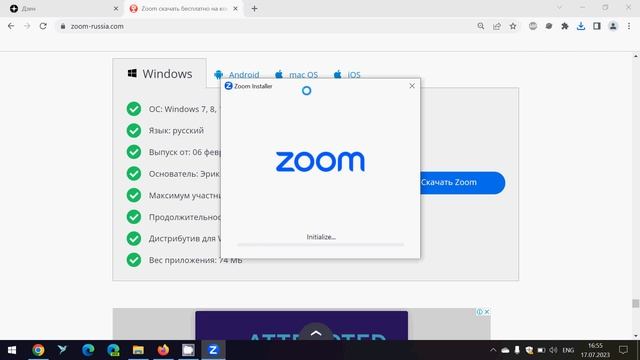Open the ad info icon
Viewport: 640px width, 360px height.
[480, 312]
